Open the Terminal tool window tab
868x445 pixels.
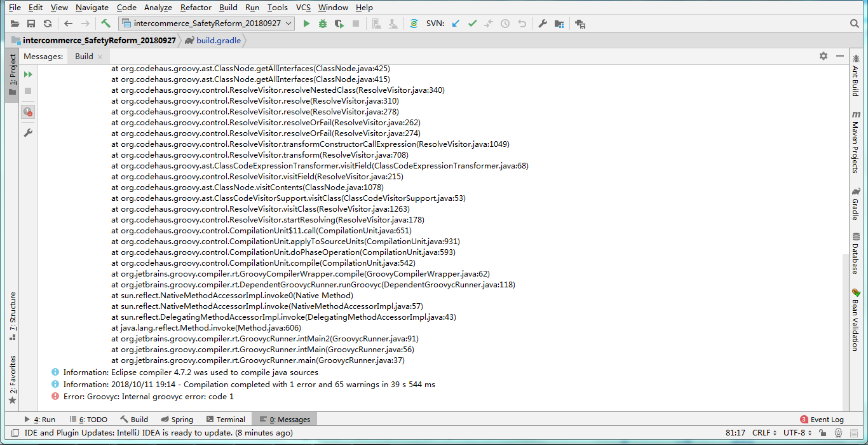(x=225, y=420)
